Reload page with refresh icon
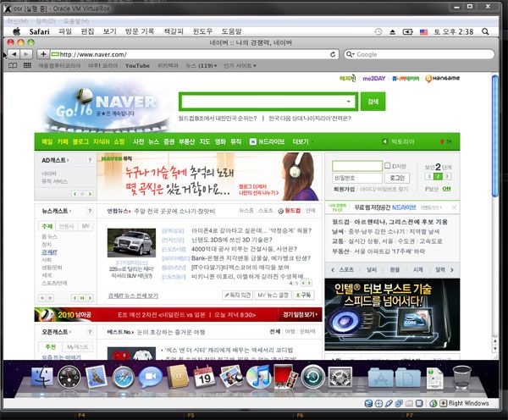The image size is (508, 420). (x=333, y=54)
